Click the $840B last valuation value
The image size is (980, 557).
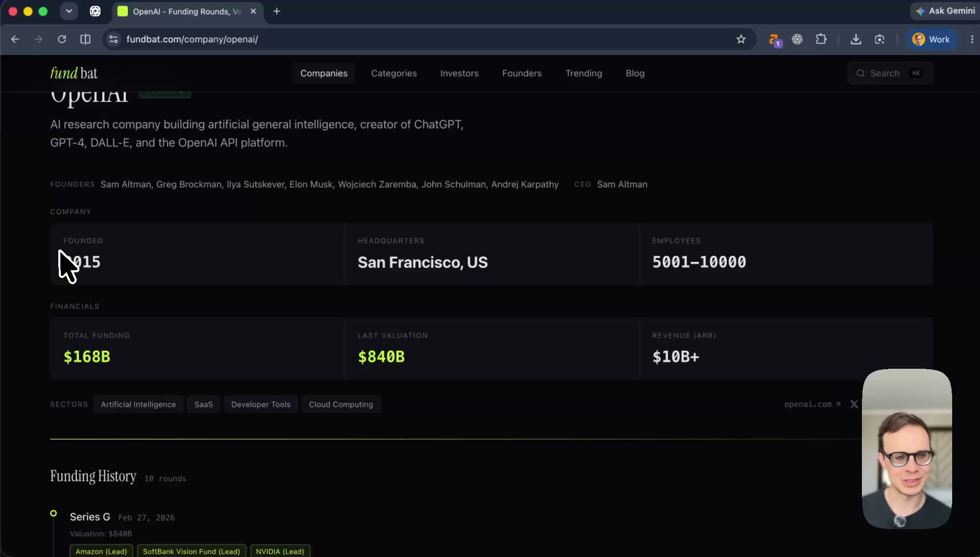[x=381, y=357]
